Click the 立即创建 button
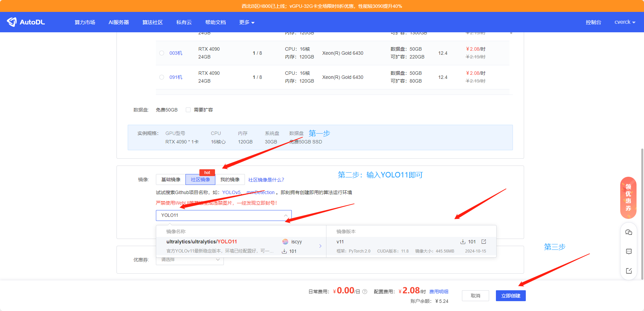Viewport: 644px width, 311px height. click(511, 296)
